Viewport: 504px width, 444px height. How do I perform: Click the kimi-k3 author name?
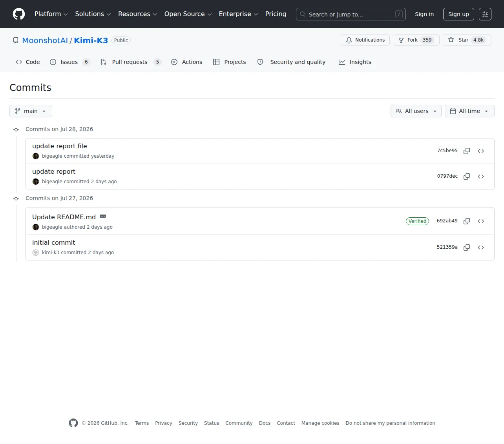(x=51, y=253)
